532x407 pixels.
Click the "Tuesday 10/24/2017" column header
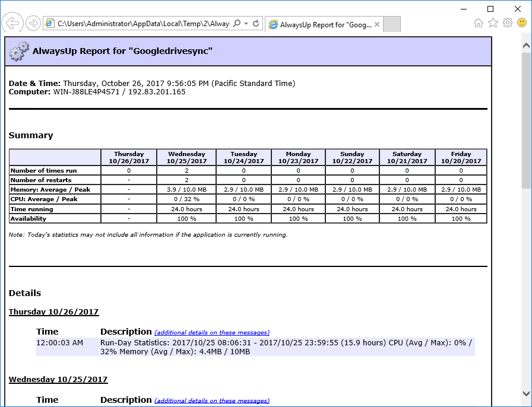tap(243, 157)
